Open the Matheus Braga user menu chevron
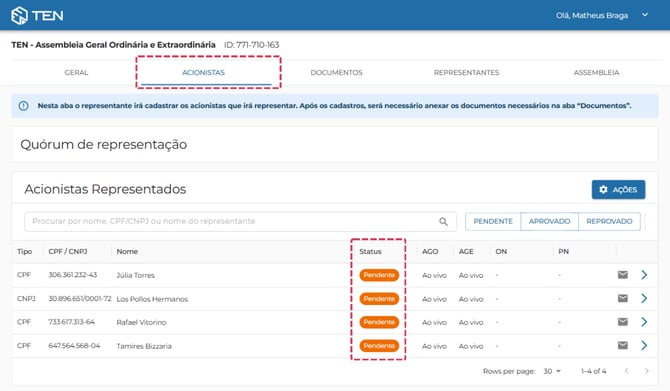 645,15
